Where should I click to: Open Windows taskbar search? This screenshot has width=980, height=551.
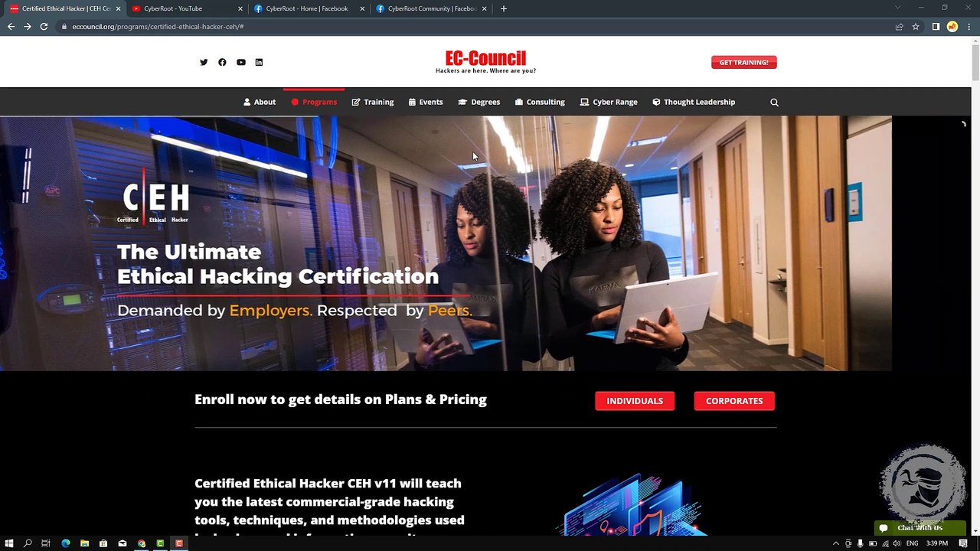(x=28, y=543)
